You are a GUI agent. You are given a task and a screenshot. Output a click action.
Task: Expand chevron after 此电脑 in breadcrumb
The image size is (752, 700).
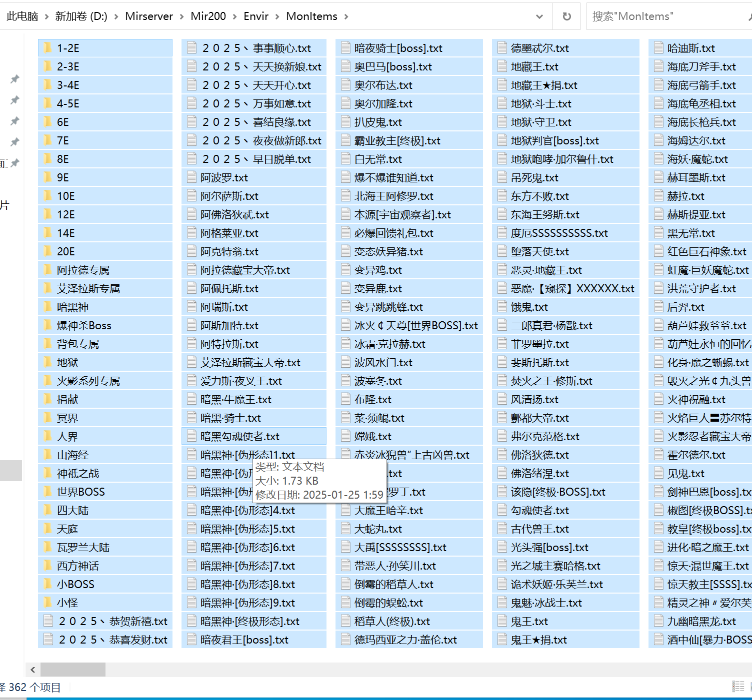point(46,16)
